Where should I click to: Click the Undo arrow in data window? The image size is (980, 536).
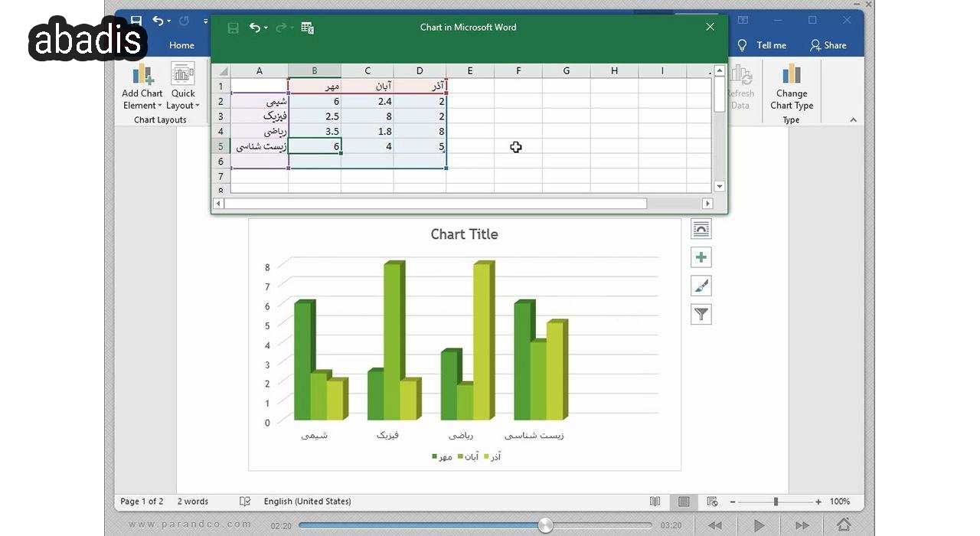click(254, 28)
